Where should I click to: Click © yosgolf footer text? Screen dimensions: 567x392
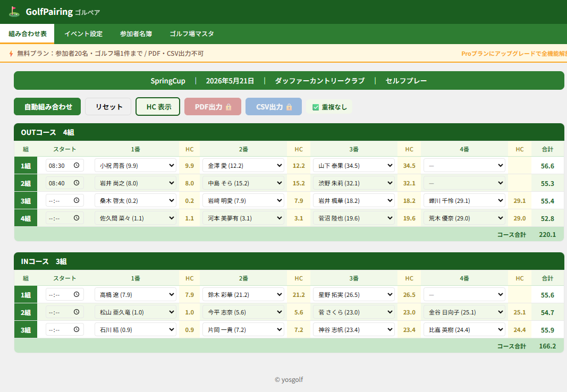point(289,380)
